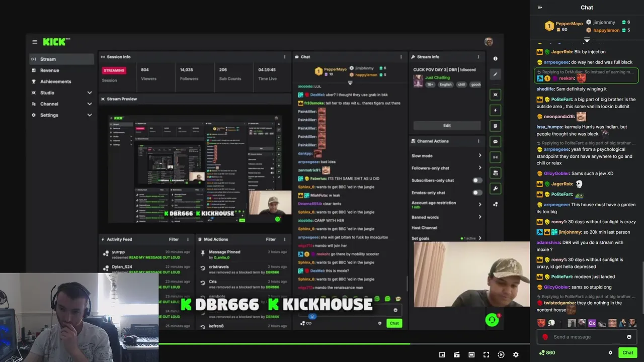Viewport: 644px width, 362px height.
Task: Click the channel actions icon in right toolbar
Action: click(x=495, y=172)
